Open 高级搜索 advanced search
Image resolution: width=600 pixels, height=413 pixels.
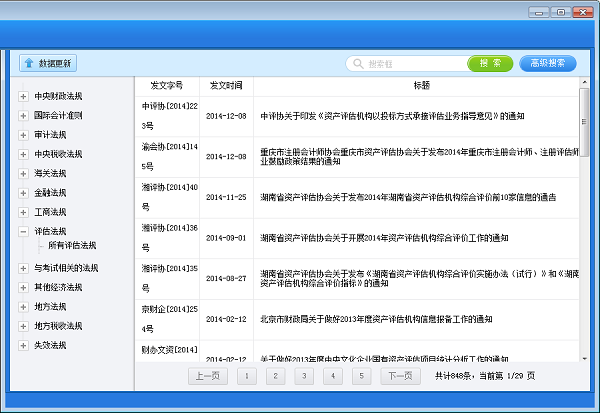pos(548,63)
